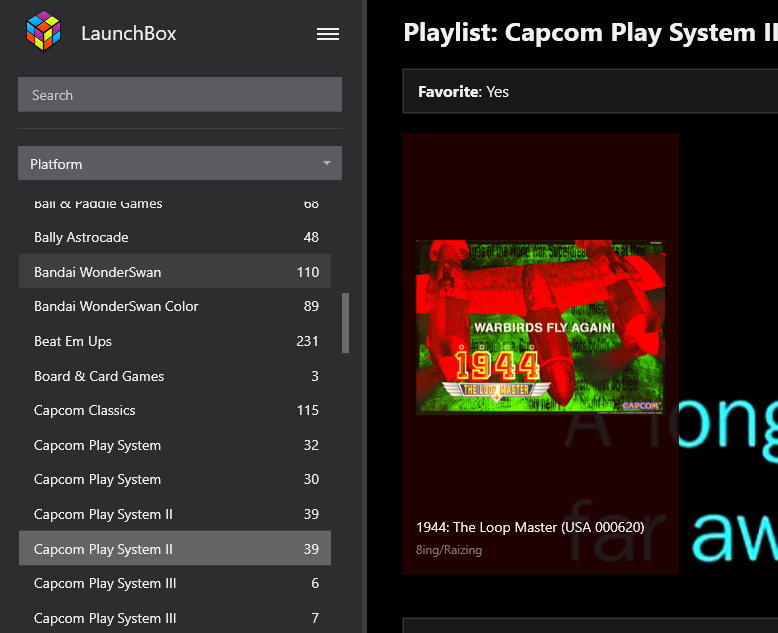The height and width of the screenshot is (633, 778).
Task: Select Capcom Play System III with 6 games
Action: pos(175,583)
